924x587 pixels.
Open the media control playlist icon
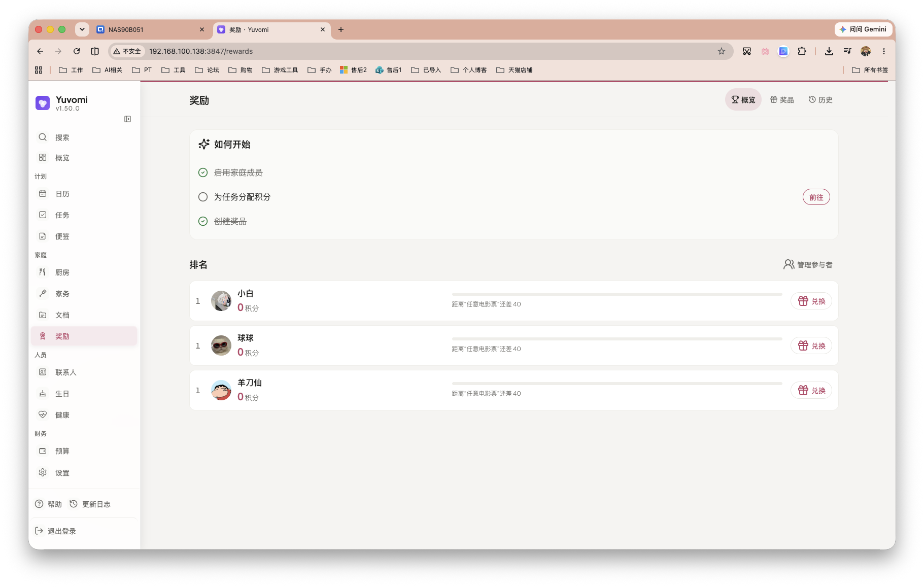tap(847, 51)
